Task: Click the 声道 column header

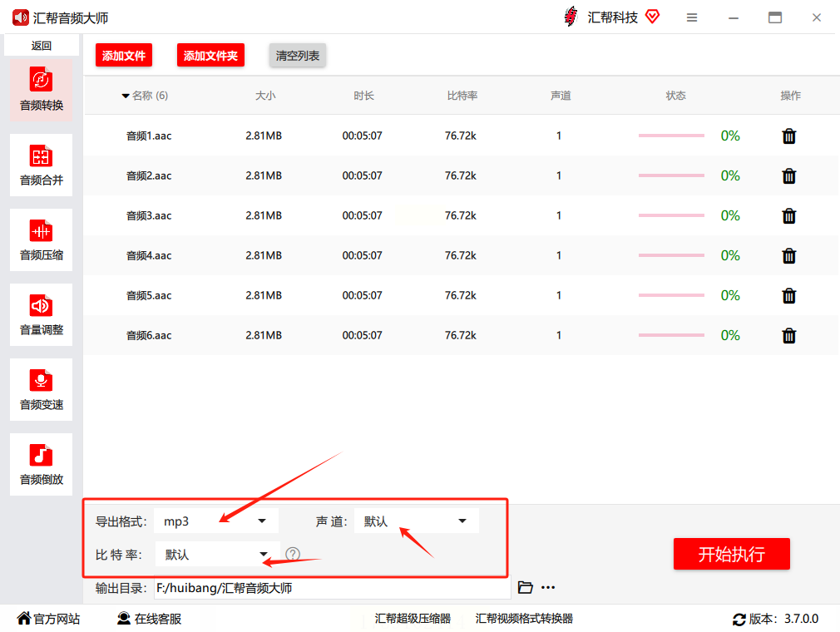Action: point(561,96)
